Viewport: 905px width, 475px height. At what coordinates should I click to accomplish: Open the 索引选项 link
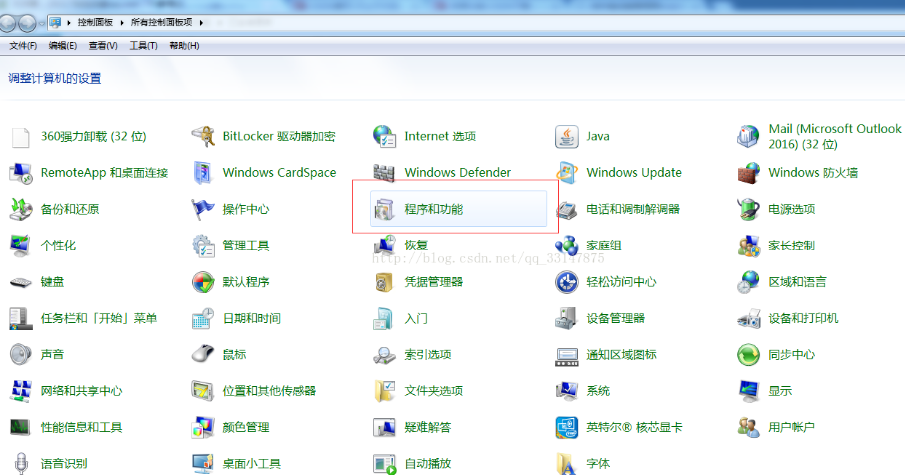click(x=428, y=355)
